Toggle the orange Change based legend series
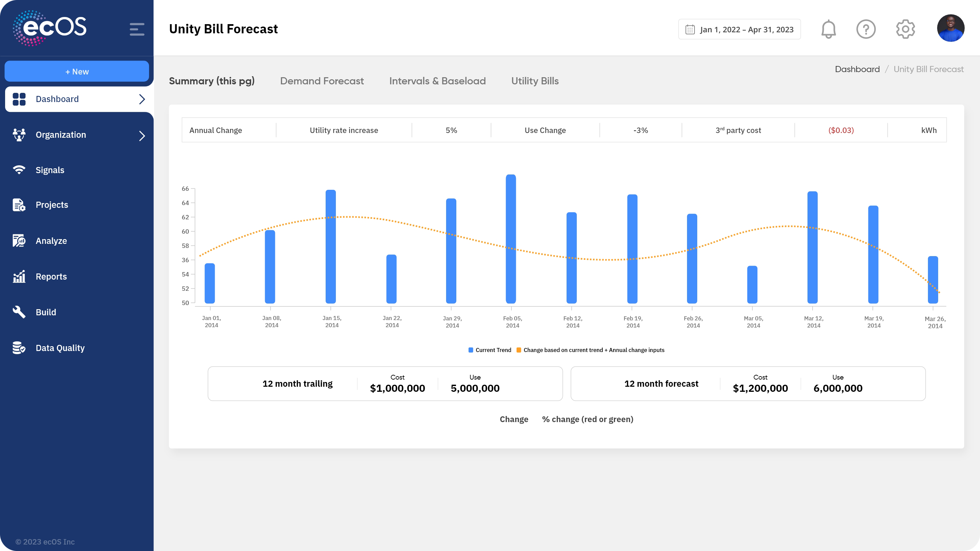 coord(590,350)
